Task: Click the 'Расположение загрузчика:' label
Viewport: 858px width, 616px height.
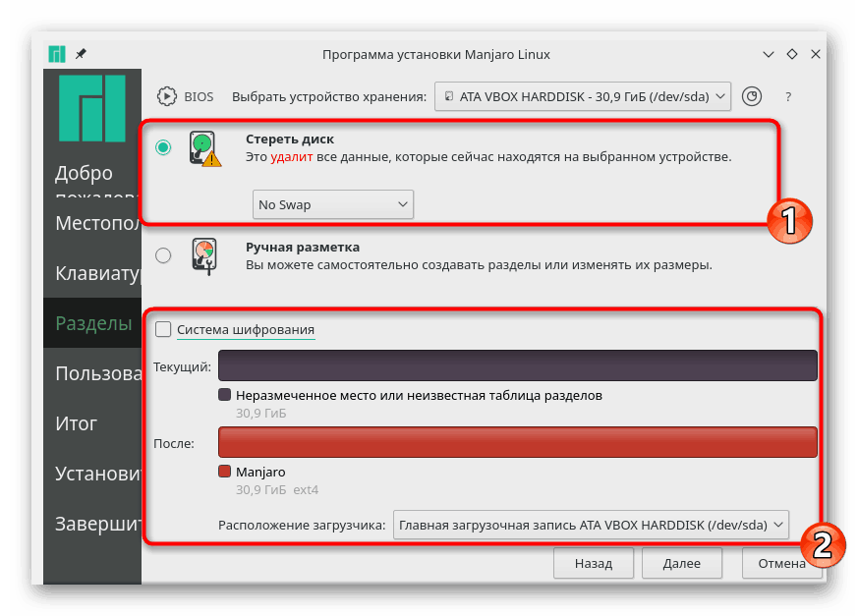Action: pos(302,526)
